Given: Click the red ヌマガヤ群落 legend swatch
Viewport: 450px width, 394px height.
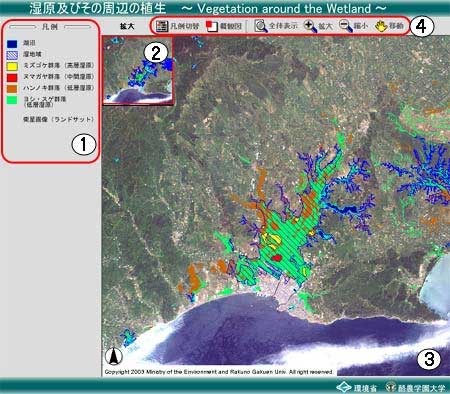Looking at the screenshot, I should click(12, 78).
